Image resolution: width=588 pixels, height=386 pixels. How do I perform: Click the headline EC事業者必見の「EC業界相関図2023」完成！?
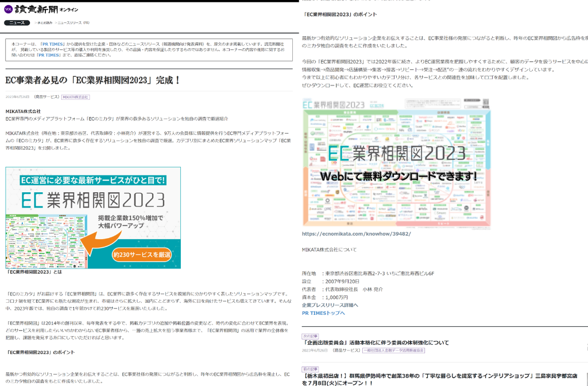(x=93, y=80)
